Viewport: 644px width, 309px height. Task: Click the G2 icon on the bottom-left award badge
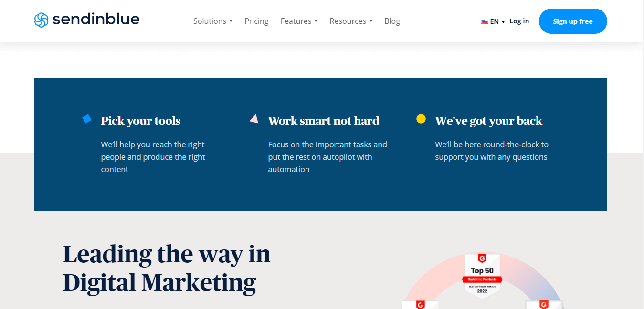420,305
